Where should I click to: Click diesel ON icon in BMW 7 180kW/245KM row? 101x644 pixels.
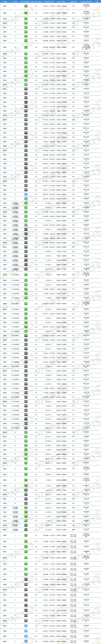pyautogui.click(x=26, y=580)
